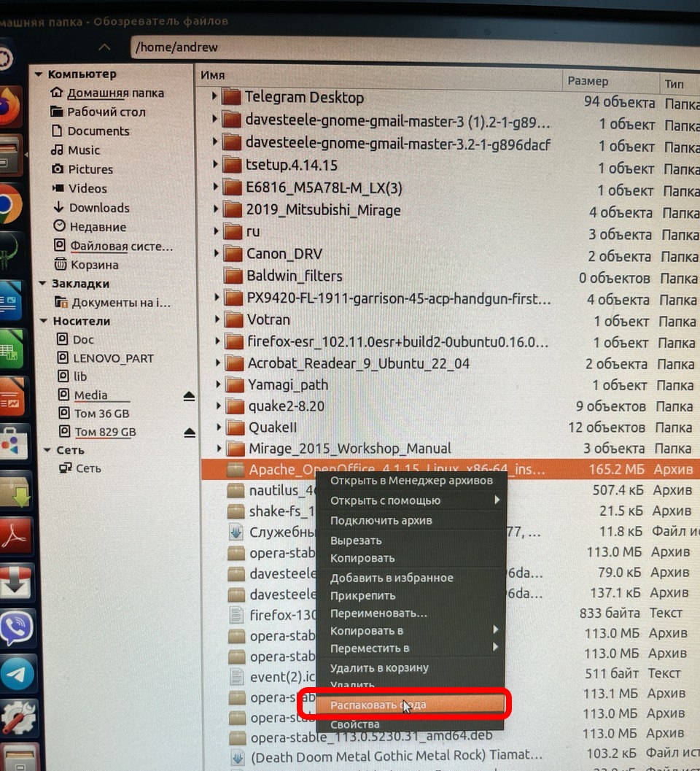Expand the Canon_DRV folder
The width and height of the screenshot is (700, 771).
tap(217, 253)
